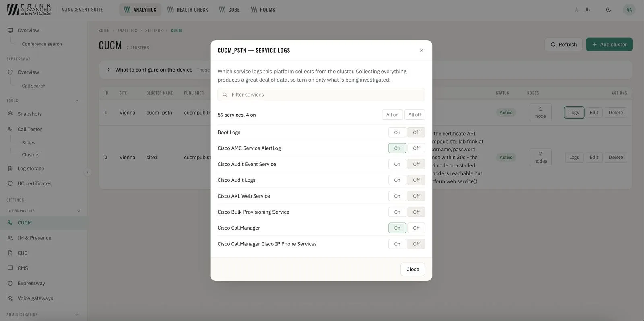Turn Cisco Audit Event Service on
644x321 pixels.
click(x=397, y=164)
